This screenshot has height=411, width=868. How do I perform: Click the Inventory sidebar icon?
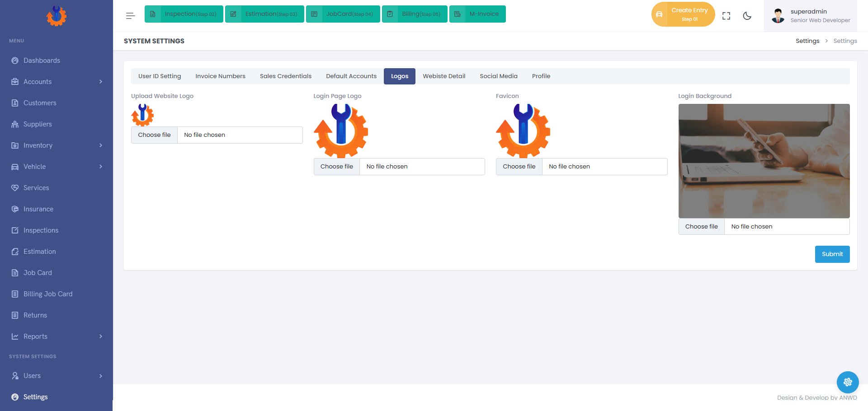(15, 145)
